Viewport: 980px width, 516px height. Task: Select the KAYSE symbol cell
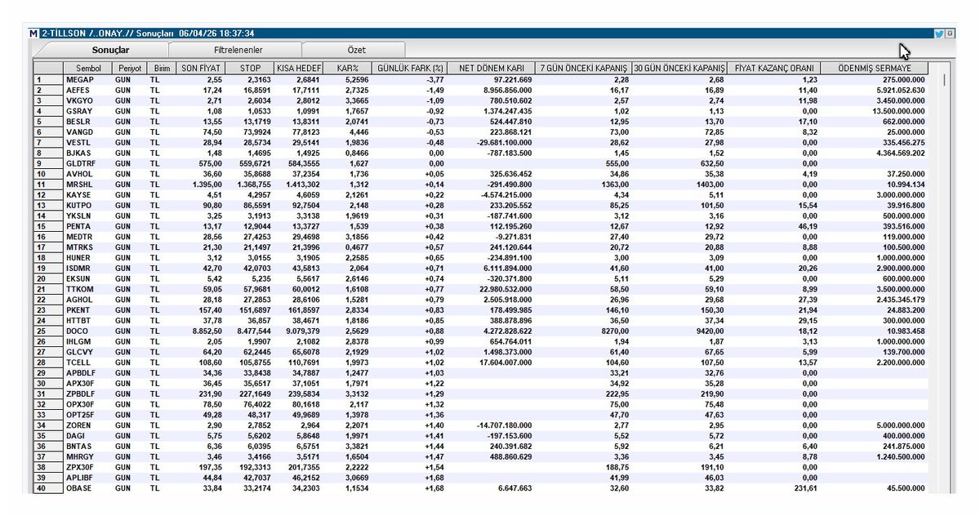click(x=88, y=195)
